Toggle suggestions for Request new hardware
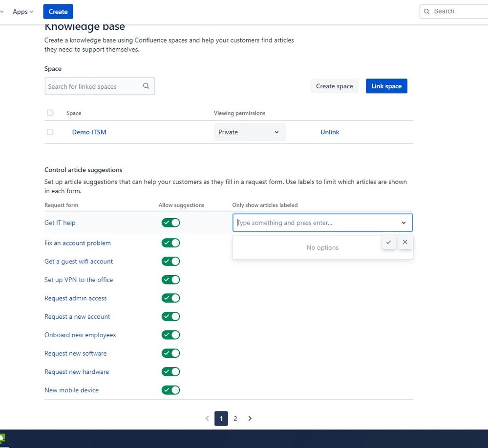Viewport: 488px width, 448px height. (x=170, y=371)
